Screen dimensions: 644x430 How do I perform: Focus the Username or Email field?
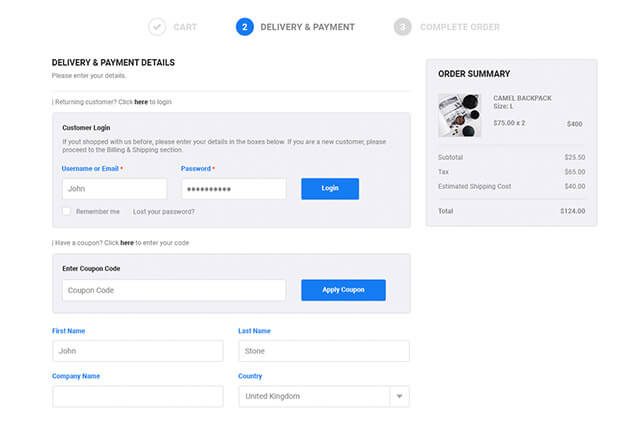click(114, 189)
